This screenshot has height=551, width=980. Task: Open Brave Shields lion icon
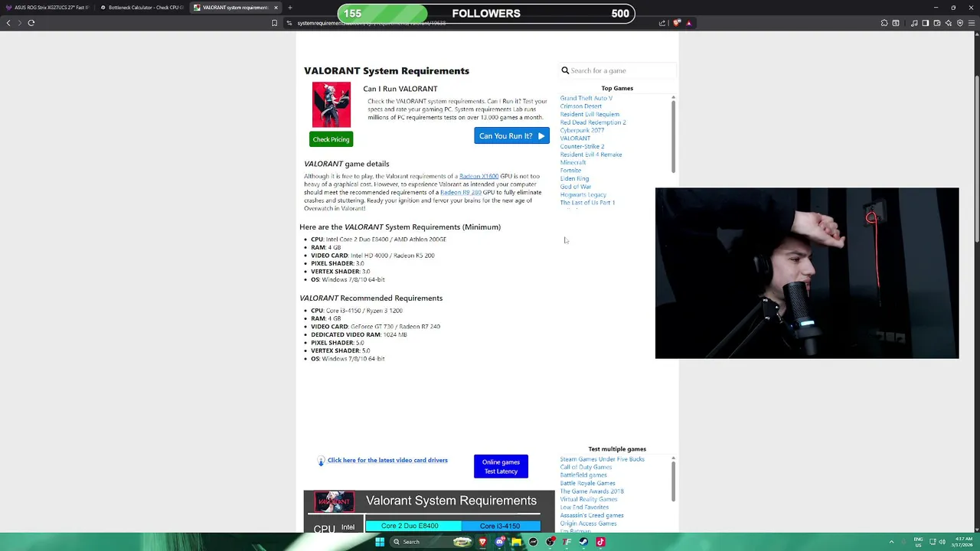[x=677, y=23]
